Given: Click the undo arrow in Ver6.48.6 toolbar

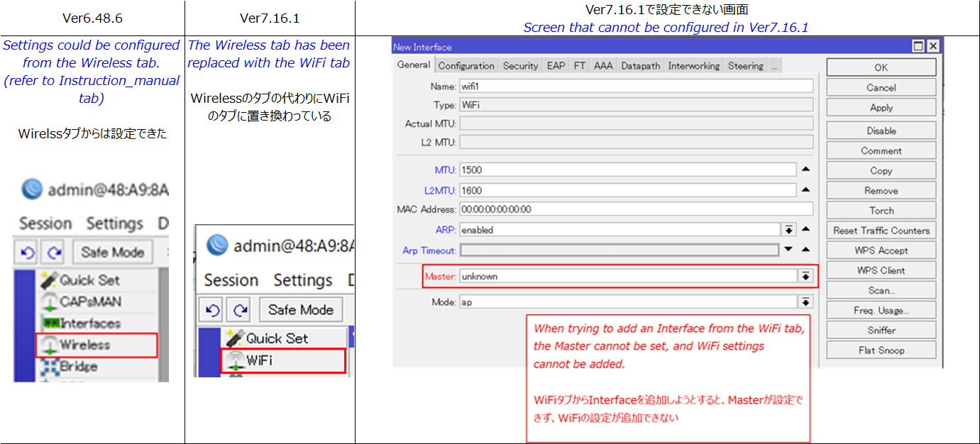Looking at the screenshot, I should pyautogui.click(x=28, y=252).
